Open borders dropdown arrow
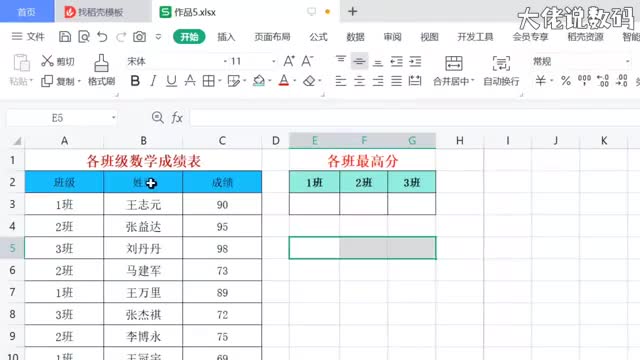640x360 pixels. [220, 81]
